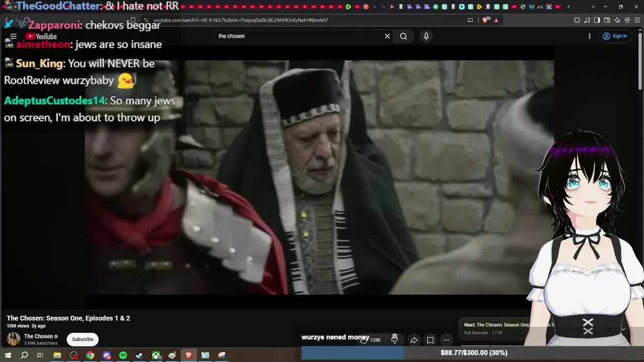Save the video with bookmark icon
Viewport: 644px width, 362px height.
(x=430, y=340)
